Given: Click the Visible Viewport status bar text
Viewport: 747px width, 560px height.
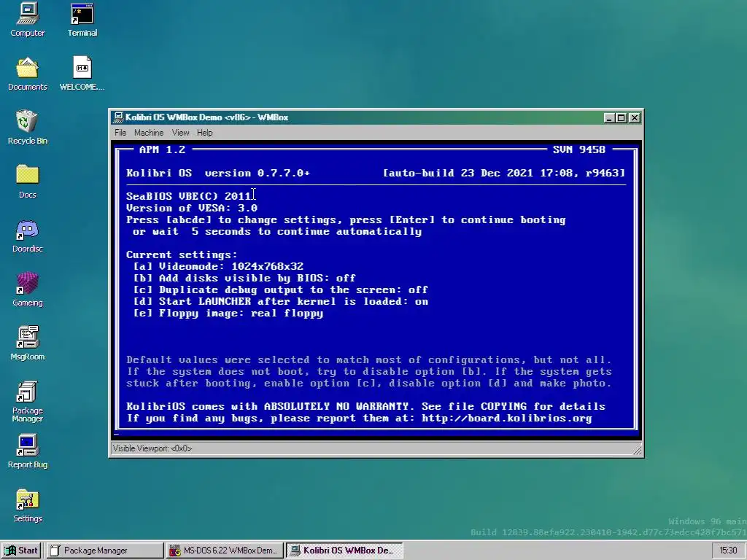Looking at the screenshot, I should pyautogui.click(x=152, y=448).
